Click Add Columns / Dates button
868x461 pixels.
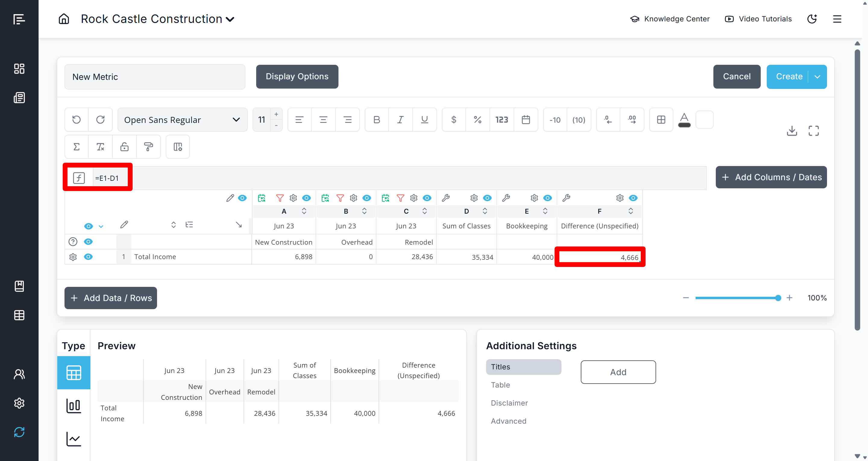[x=771, y=177]
